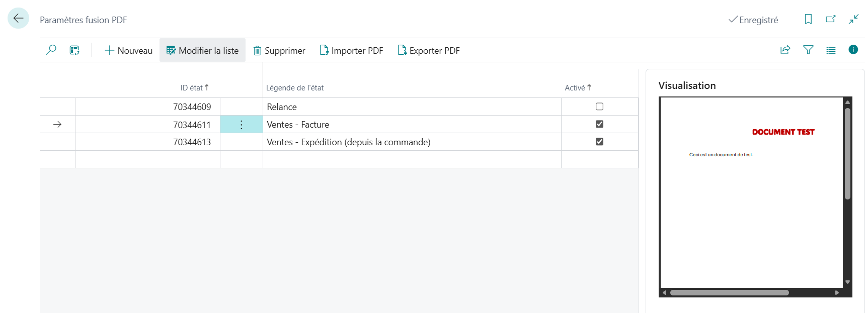Click the analysis view icon beside search
The height and width of the screenshot is (313, 868).
(x=74, y=50)
